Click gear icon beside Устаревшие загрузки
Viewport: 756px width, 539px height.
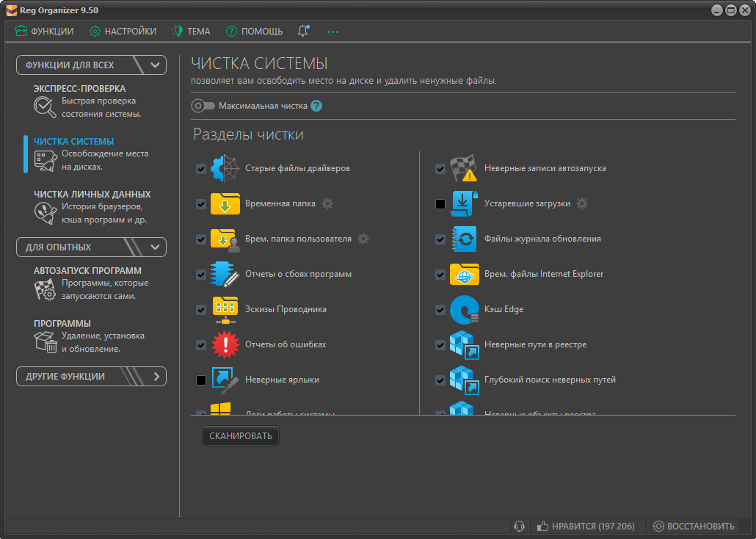[582, 203]
